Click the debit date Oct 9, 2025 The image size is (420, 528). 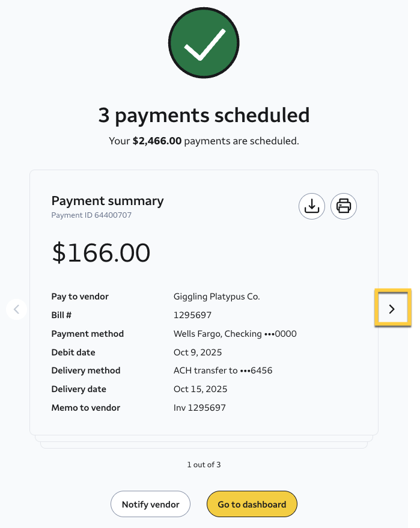click(198, 352)
